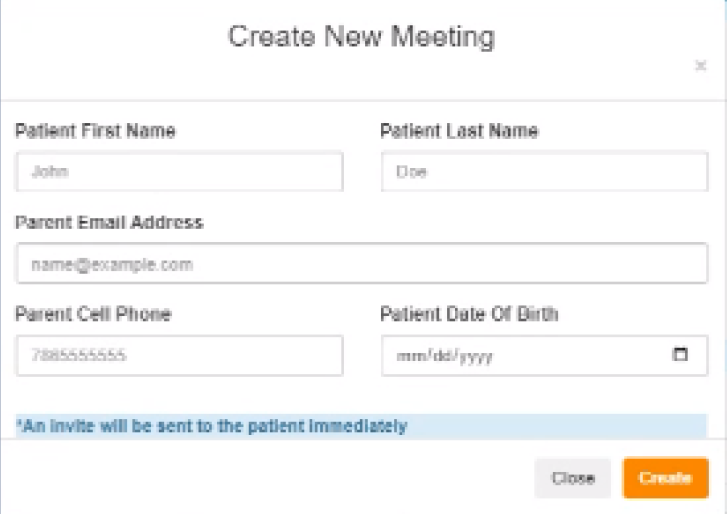Click the Patient First Name field

pos(179,172)
